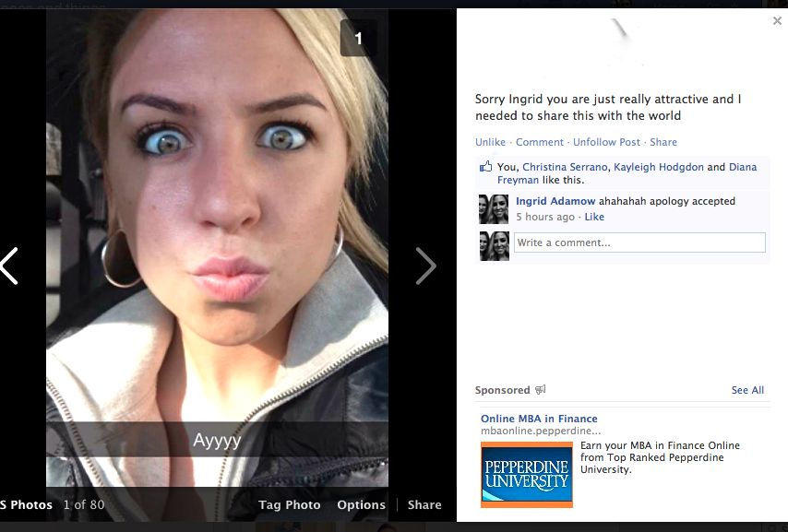Click Share link beside Unfollow Post
Screen dimensions: 788x532
coord(663,142)
